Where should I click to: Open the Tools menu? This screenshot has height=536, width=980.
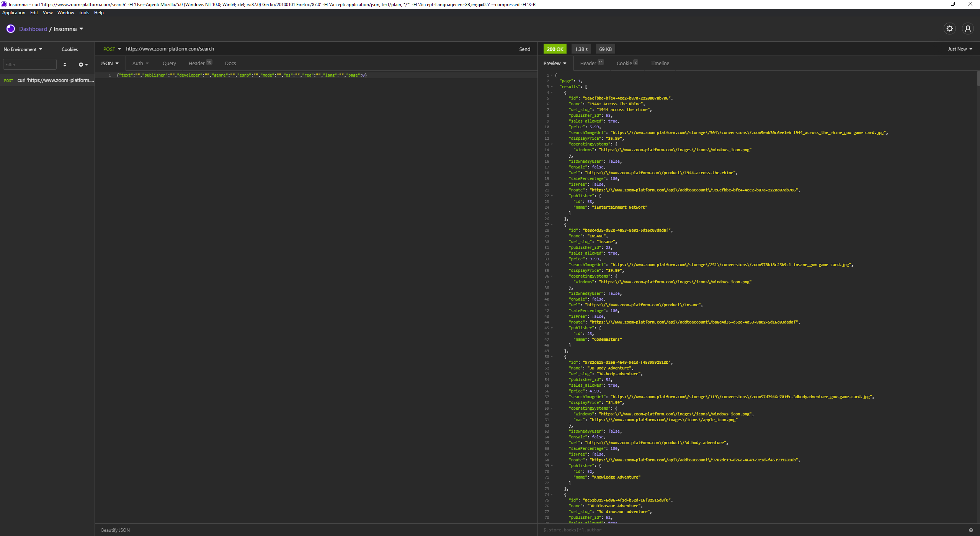(x=84, y=13)
